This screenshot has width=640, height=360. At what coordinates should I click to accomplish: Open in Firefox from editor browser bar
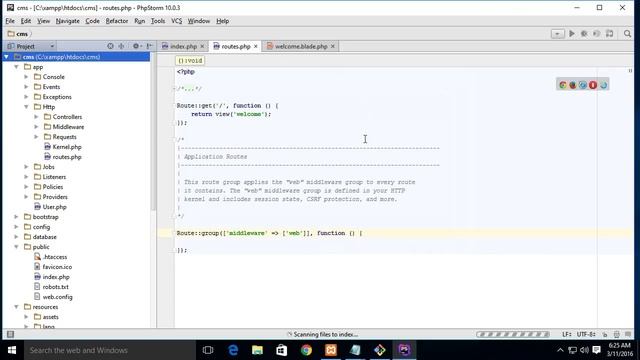point(573,85)
